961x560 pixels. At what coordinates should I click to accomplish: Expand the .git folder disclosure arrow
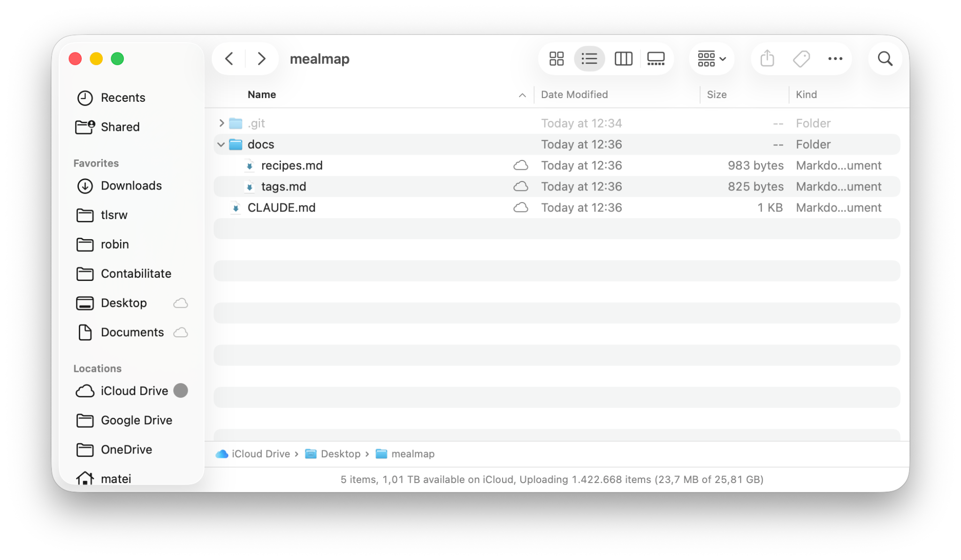221,123
